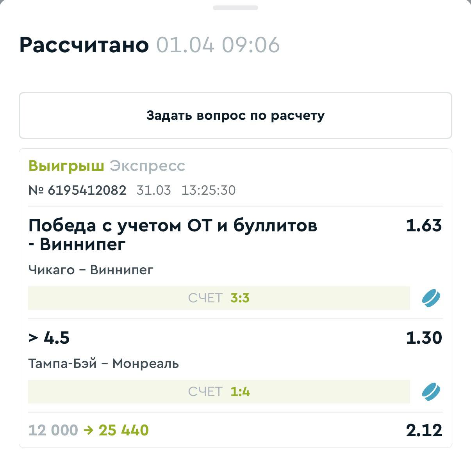Viewport: 471px width, 476px height.
Task: Open the Чикаго – Виннипег match
Action: click(91, 270)
